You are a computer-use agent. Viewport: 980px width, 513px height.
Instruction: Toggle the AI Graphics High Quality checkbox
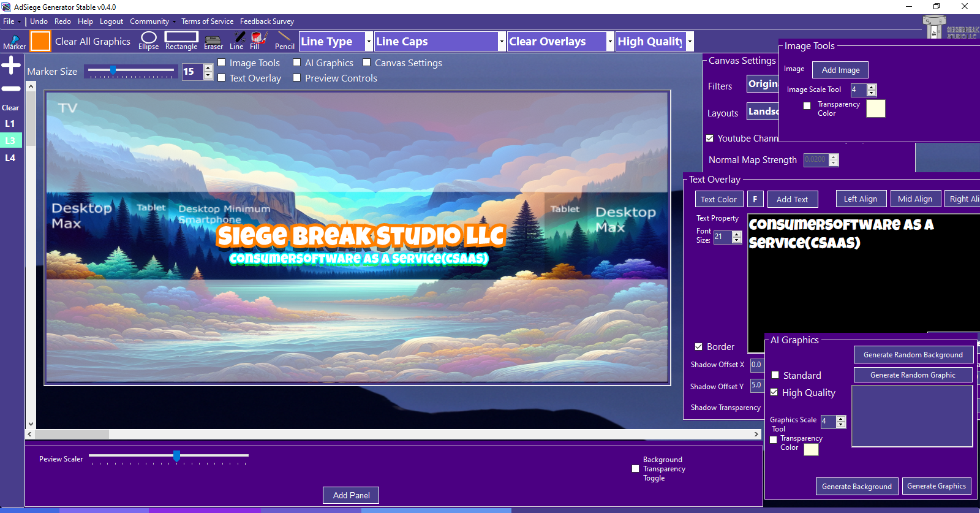774,392
